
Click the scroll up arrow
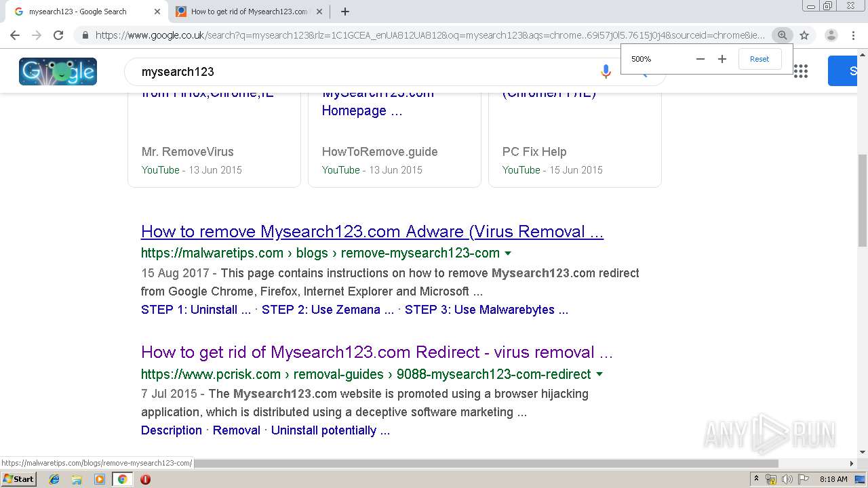tap(863, 54)
